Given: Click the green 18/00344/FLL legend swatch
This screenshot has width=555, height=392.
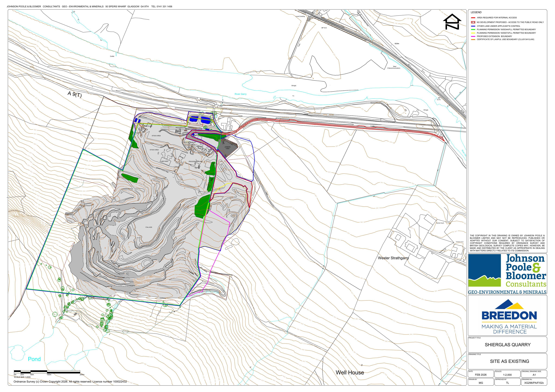Looking at the screenshot, I should click(x=473, y=30).
